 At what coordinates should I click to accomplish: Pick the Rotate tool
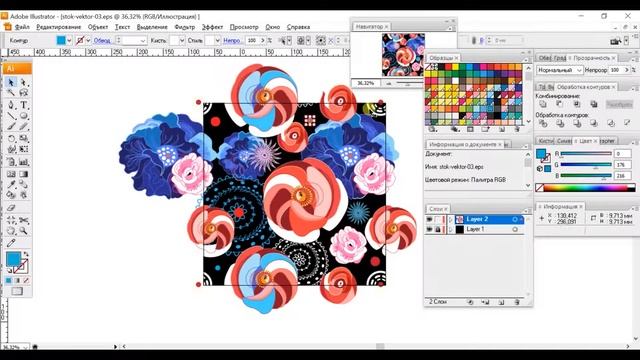tap(11, 138)
